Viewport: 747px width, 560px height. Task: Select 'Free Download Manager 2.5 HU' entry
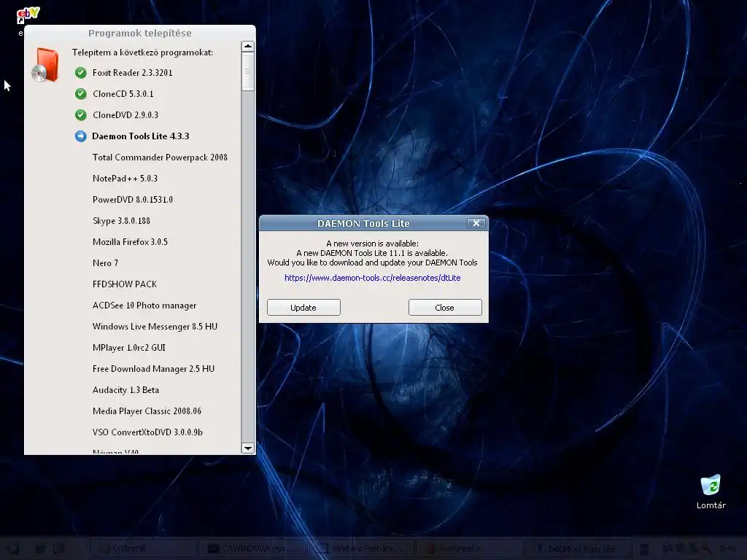[153, 369]
